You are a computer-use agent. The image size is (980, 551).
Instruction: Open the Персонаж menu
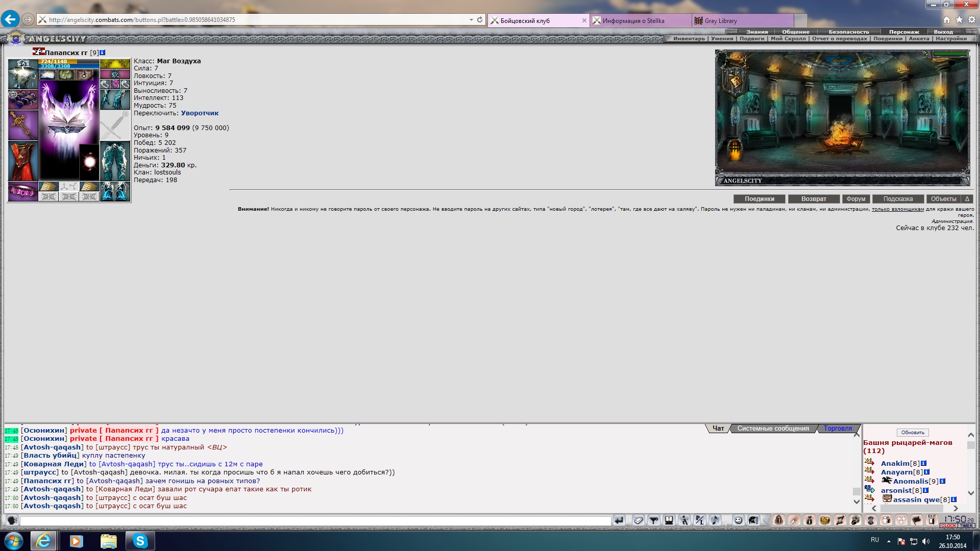[904, 32]
